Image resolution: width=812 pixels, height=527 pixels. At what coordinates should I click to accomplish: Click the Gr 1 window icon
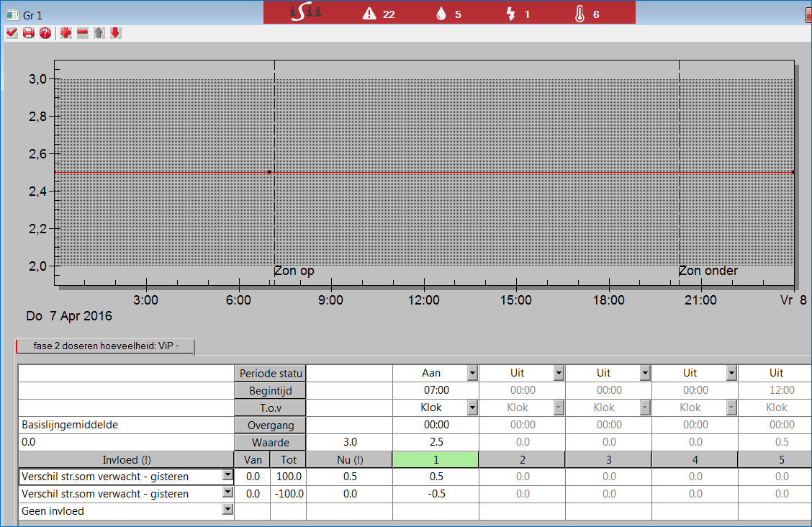pyautogui.click(x=12, y=15)
